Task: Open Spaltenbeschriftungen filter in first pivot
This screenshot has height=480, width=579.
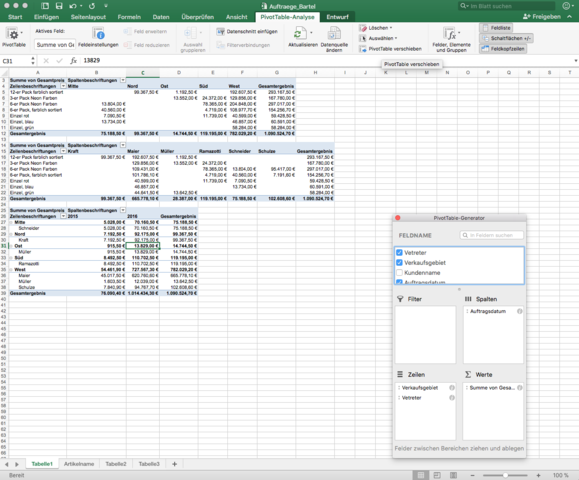Action: (x=123, y=80)
